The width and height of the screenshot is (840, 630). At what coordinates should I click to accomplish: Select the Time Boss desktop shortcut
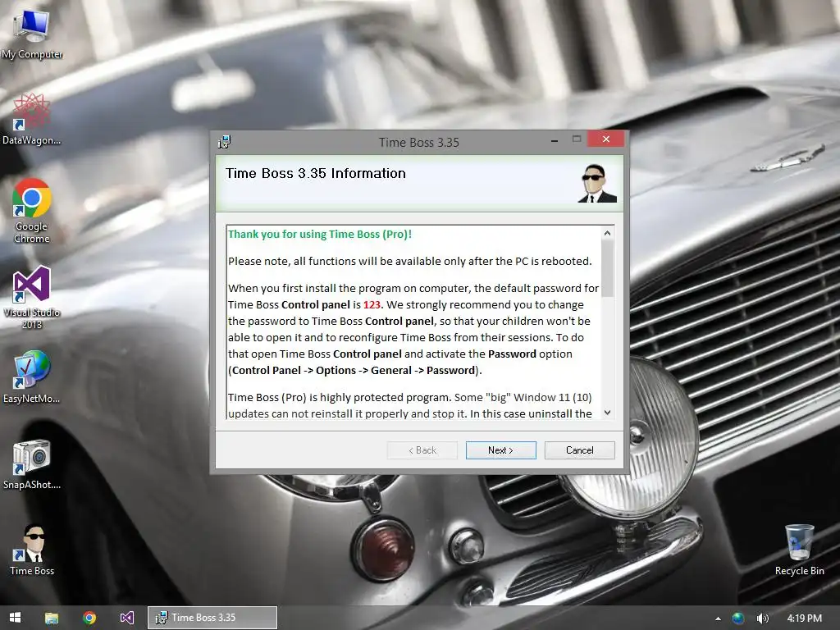coord(32,550)
